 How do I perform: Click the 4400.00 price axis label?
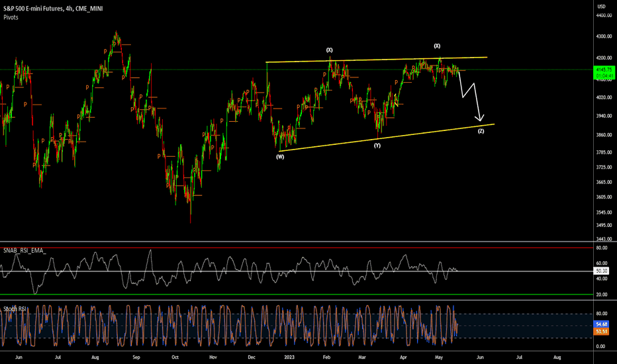pos(604,15)
